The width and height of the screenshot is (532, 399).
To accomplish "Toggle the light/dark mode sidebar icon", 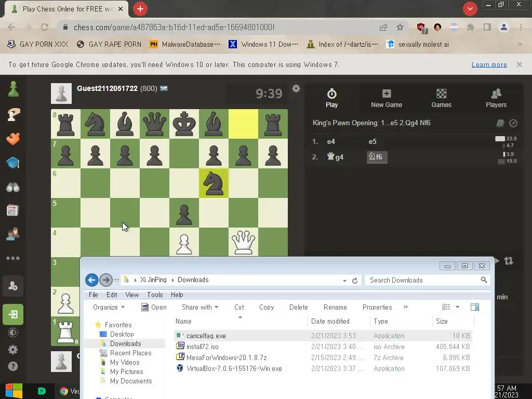I will click(13, 332).
